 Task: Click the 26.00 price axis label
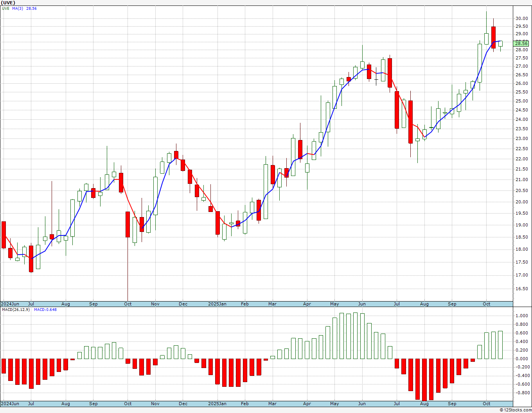click(521, 83)
